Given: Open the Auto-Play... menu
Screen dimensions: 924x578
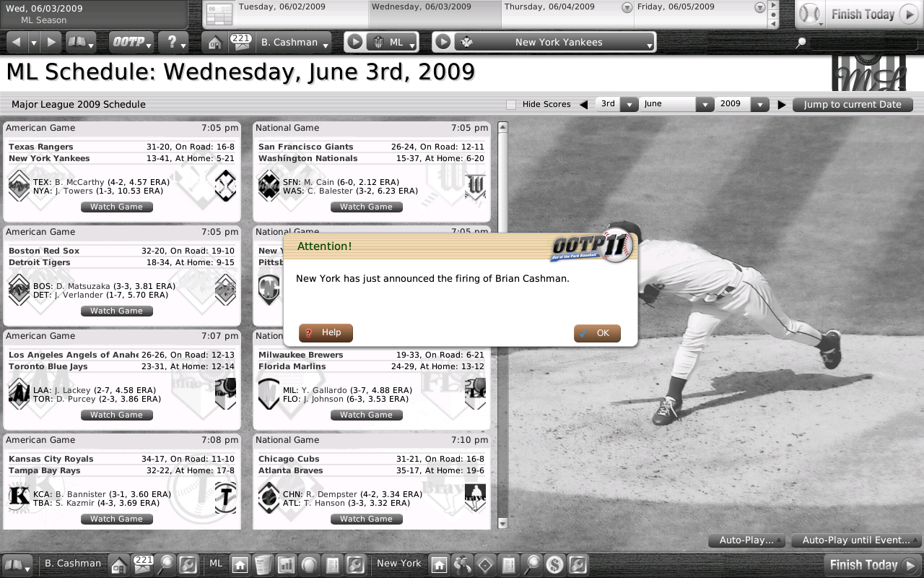Looking at the screenshot, I should [746, 540].
